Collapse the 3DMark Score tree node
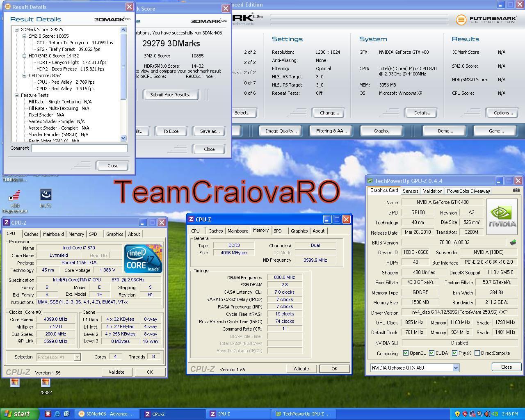Viewport: 525px width, 420px height. (16, 30)
